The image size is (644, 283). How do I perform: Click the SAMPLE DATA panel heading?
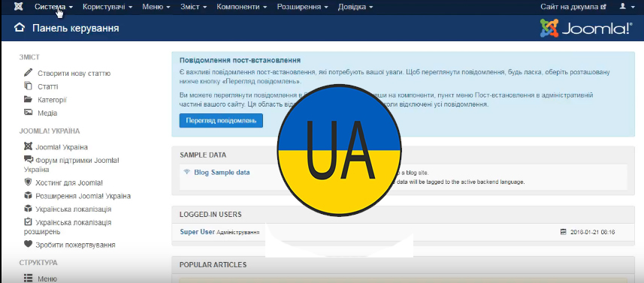pos(203,155)
